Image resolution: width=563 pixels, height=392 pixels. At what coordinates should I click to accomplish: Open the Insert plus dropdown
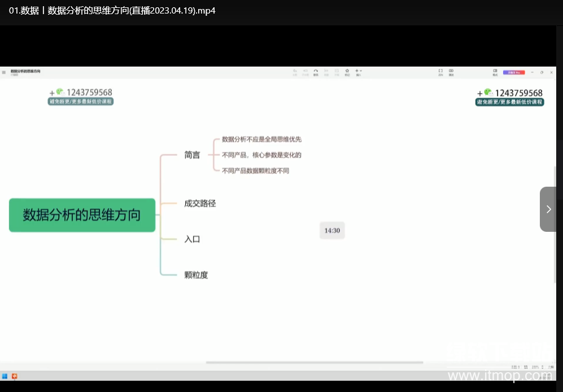pyautogui.click(x=358, y=72)
